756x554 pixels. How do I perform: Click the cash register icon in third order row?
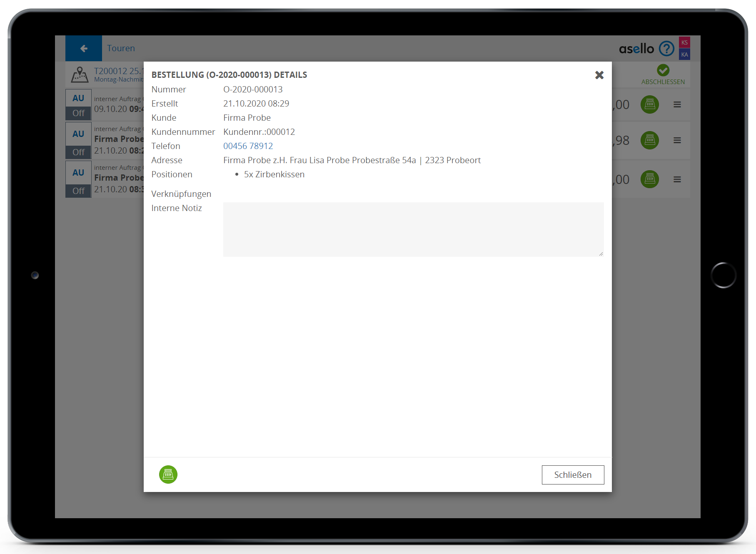tap(649, 179)
